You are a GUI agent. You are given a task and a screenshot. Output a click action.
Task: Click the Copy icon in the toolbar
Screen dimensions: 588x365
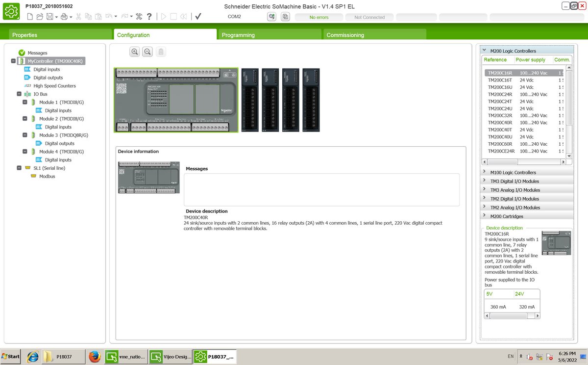point(88,17)
